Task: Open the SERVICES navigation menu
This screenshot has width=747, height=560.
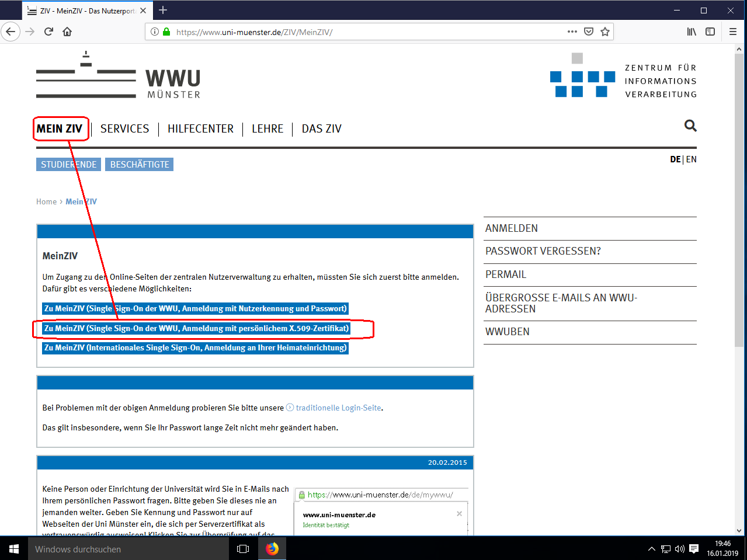Action: pos(124,129)
